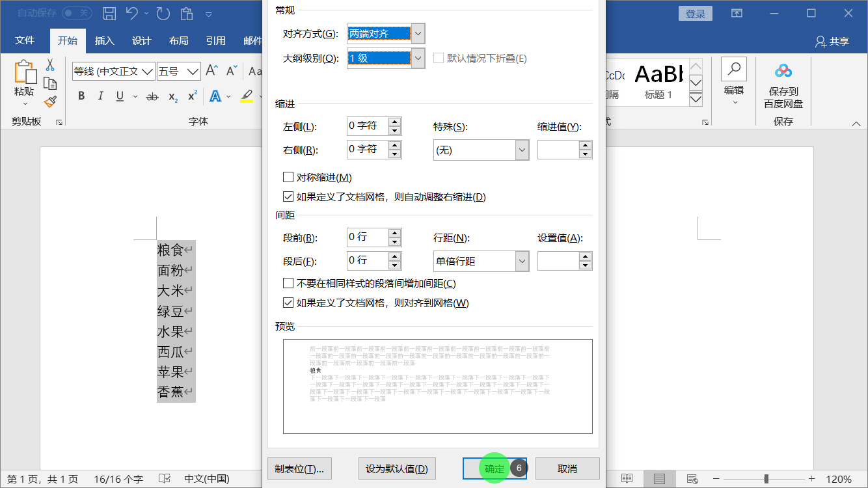Image resolution: width=868 pixels, height=488 pixels.
Task: Click the 共享 share button
Action: [x=832, y=41]
